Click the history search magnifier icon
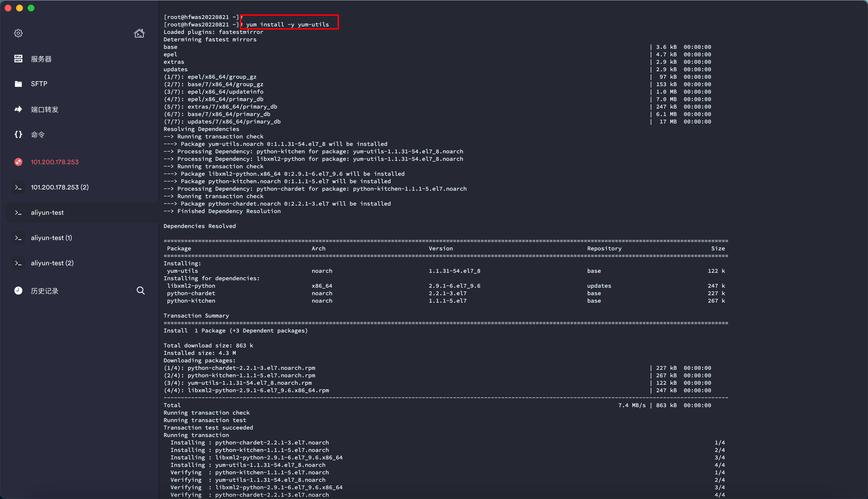Viewport: 868px width, 499px height. [x=140, y=291]
